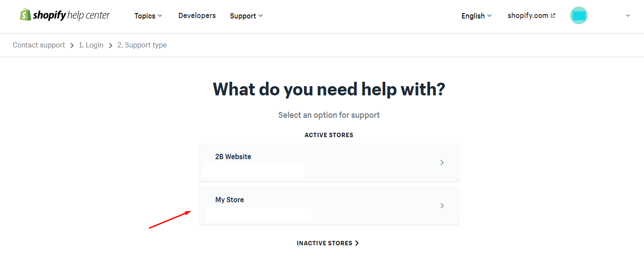The height and width of the screenshot is (273, 644).
Task: Click the 2. Support type breadcrumb
Action: click(142, 45)
